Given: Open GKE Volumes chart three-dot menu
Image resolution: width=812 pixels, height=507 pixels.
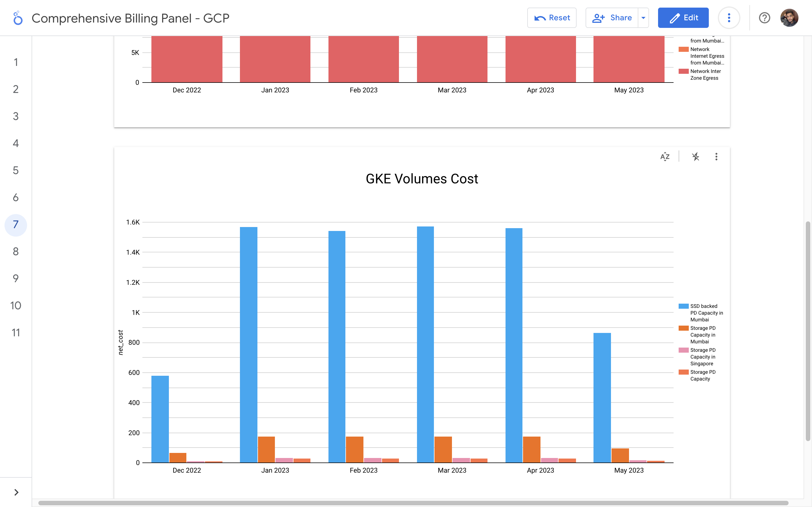Looking at the screenshot, I should 716,157.
